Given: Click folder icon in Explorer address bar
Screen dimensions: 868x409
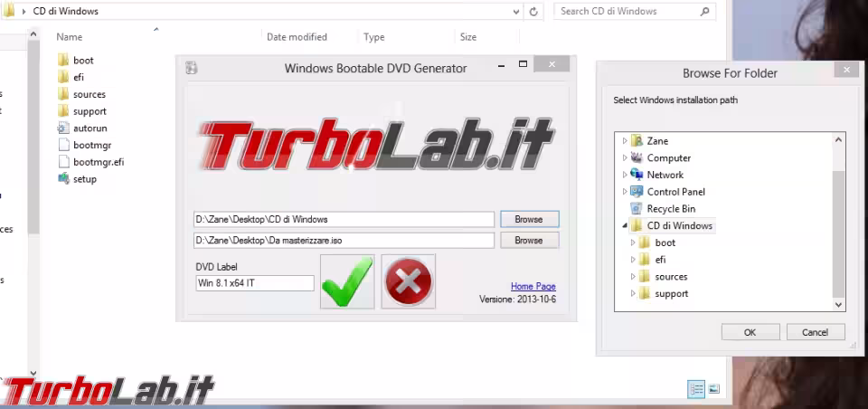Looking at the screenshot, I should (8, 11).
